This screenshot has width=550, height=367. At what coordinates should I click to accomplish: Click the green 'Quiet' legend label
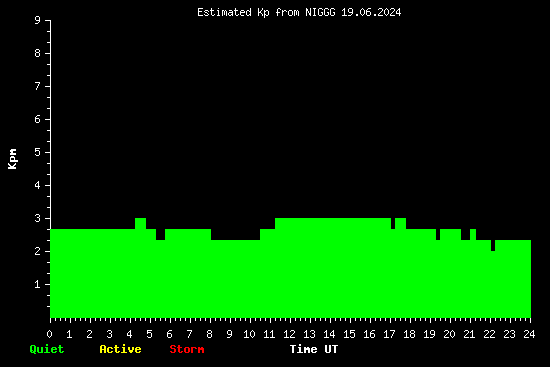click(x=47, y=349)
